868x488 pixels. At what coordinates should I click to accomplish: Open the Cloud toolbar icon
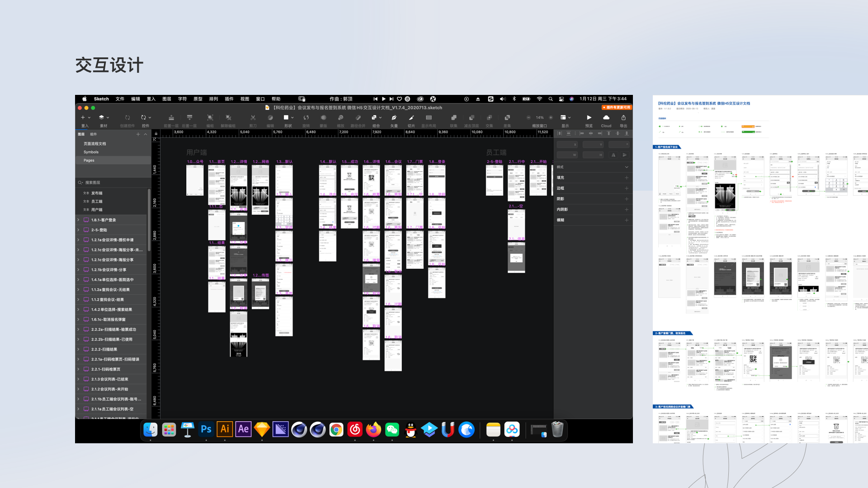click(606, 117)
